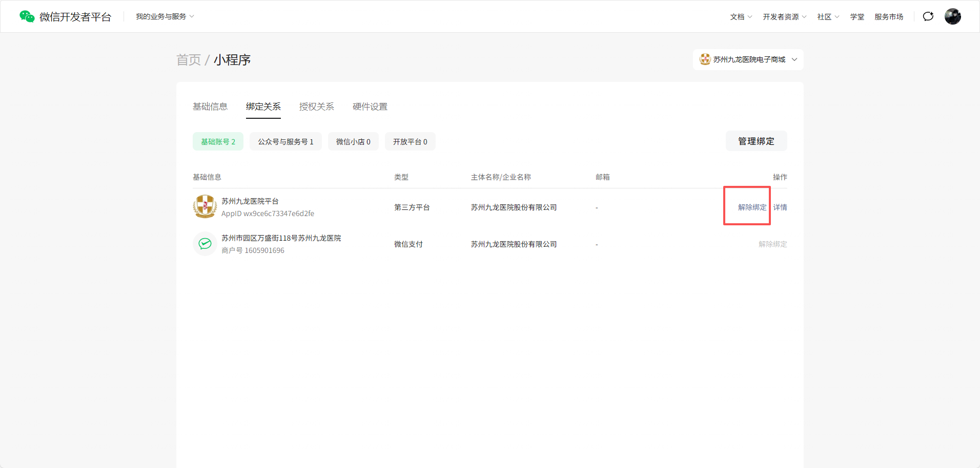Filter by 开放平台 0
The height and width of the screenshot is (468, 980).
pyautogui.click(x=410, y=141)
